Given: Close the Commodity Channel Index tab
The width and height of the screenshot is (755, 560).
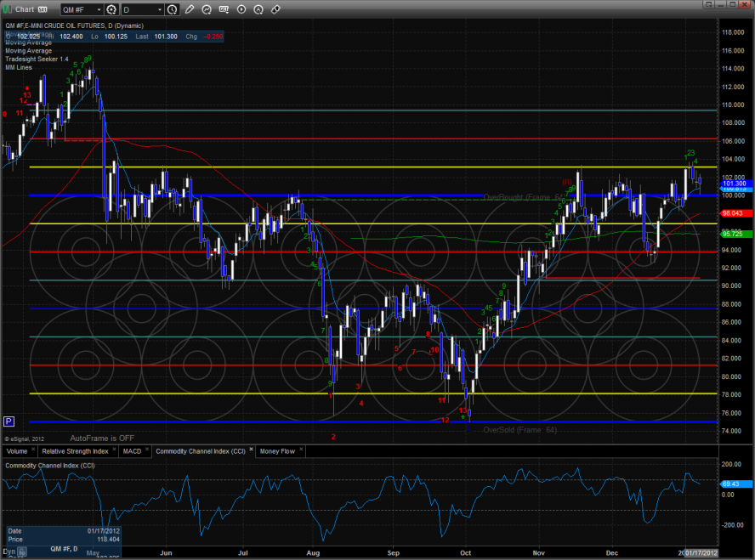Looking at the screenshot, I should coord(251,450).
